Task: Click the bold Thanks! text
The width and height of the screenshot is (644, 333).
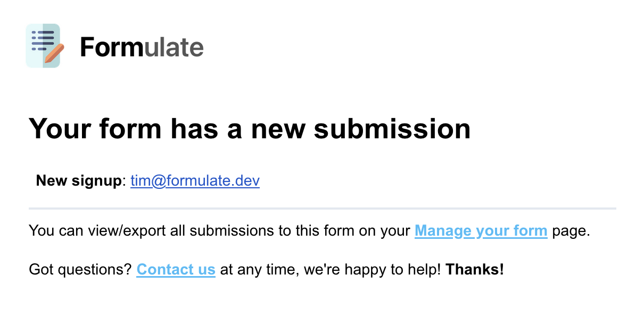Action: 474,269
